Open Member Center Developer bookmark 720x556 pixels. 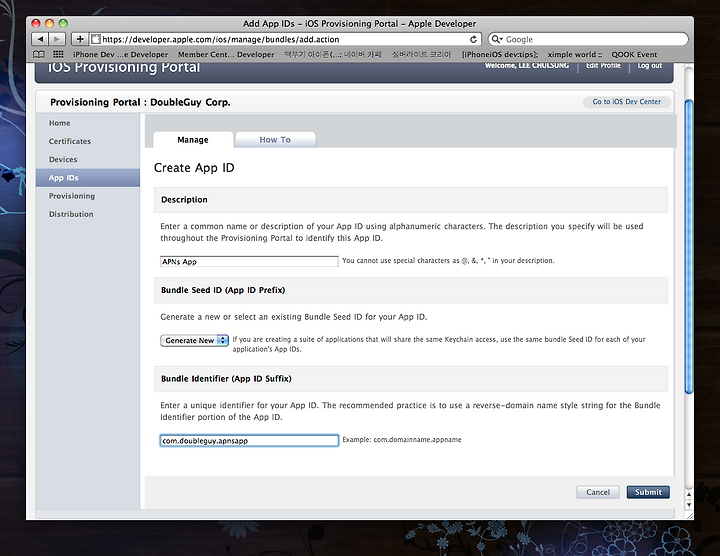pos(226,54)
